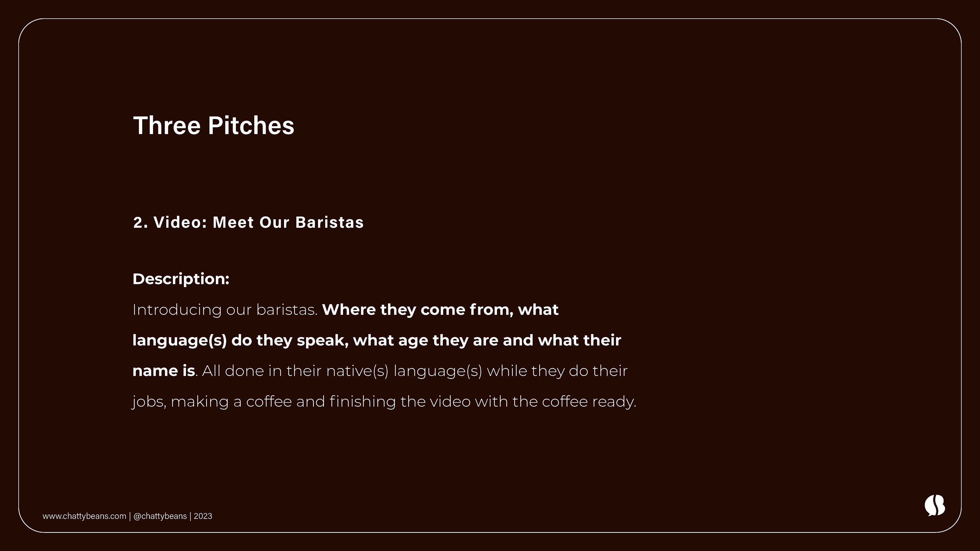Select the word Three in title

167,126
